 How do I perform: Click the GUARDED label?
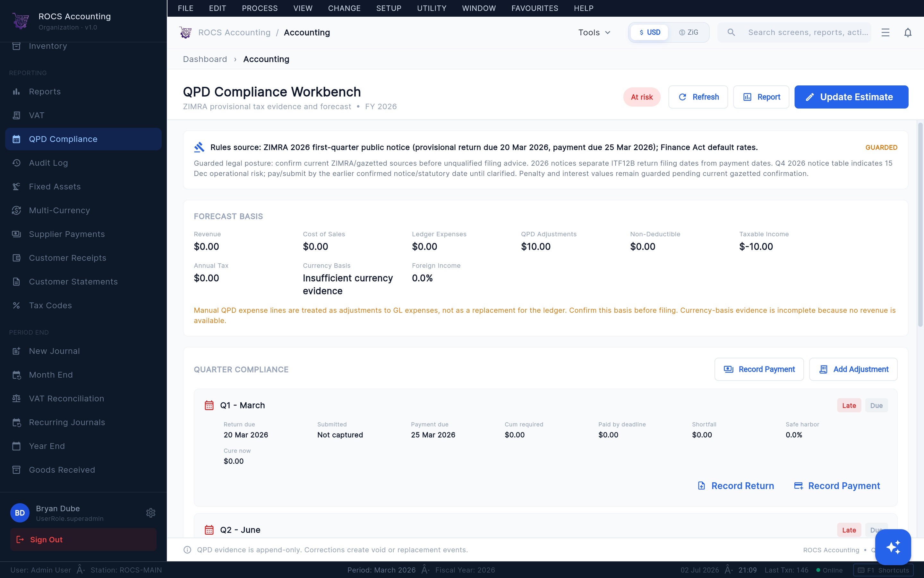(881, 148)
